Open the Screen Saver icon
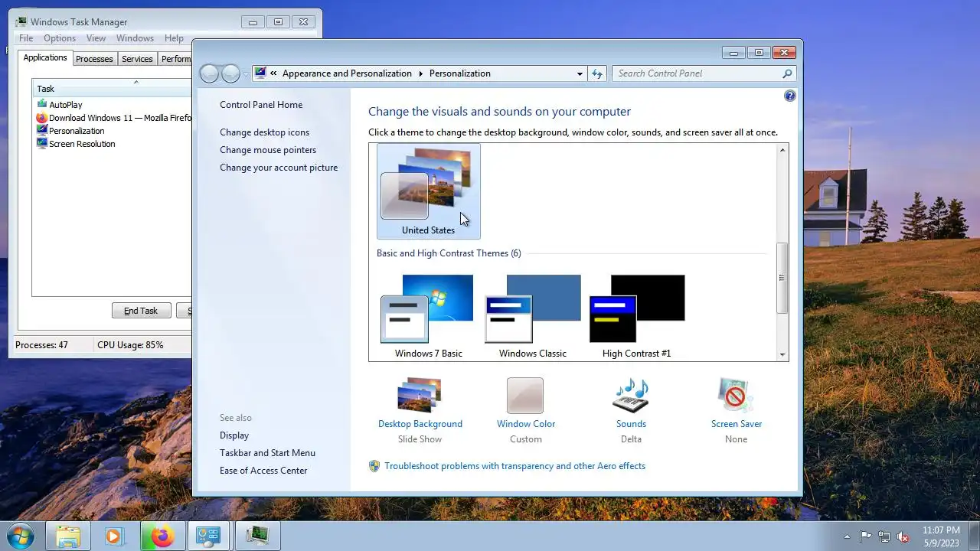This screenshot has width=980, height=551. (x=736, y=396)
